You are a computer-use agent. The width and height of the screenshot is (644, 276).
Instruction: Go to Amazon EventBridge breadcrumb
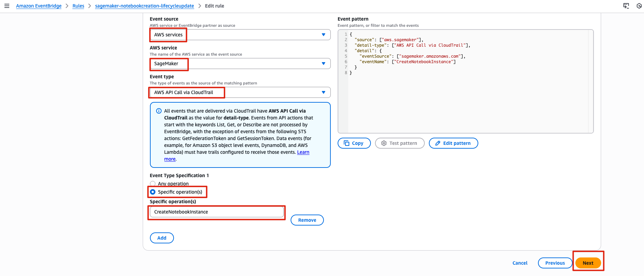point(39,6)
